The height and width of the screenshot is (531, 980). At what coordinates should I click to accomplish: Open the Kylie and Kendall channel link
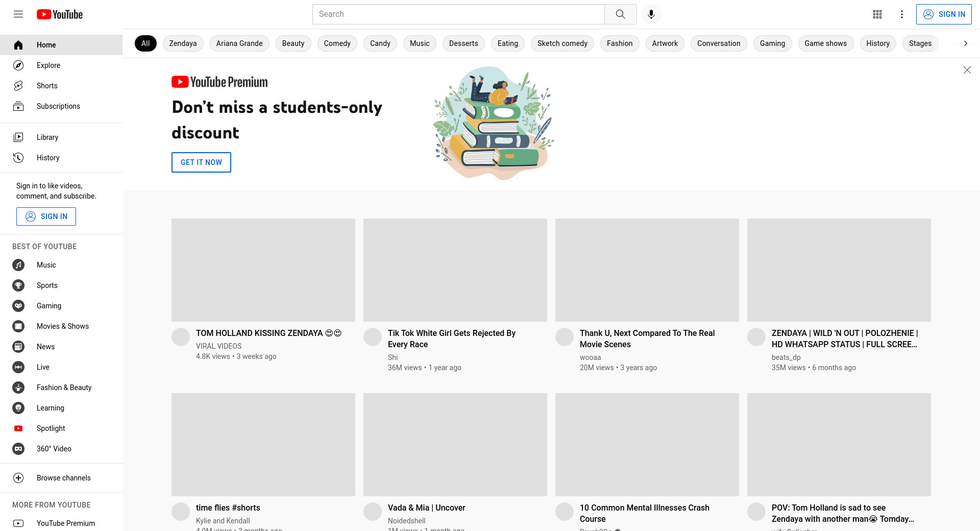pyautogui.click(x=223, y=521)
